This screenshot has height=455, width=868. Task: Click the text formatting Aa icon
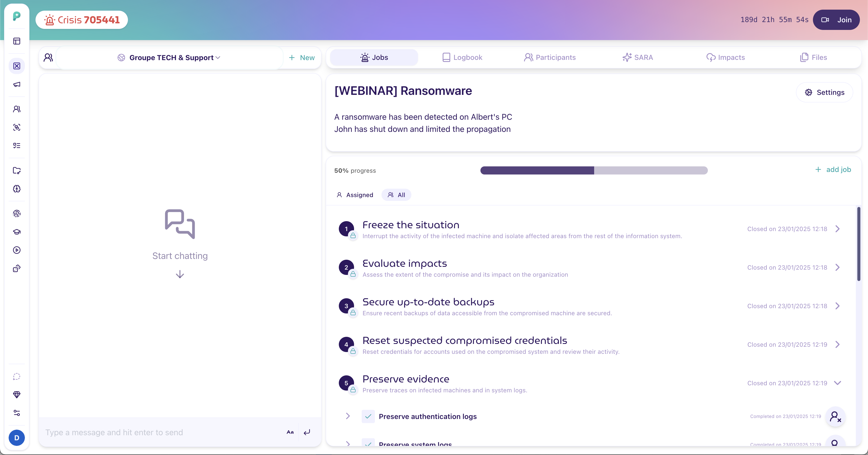(290, 432)
